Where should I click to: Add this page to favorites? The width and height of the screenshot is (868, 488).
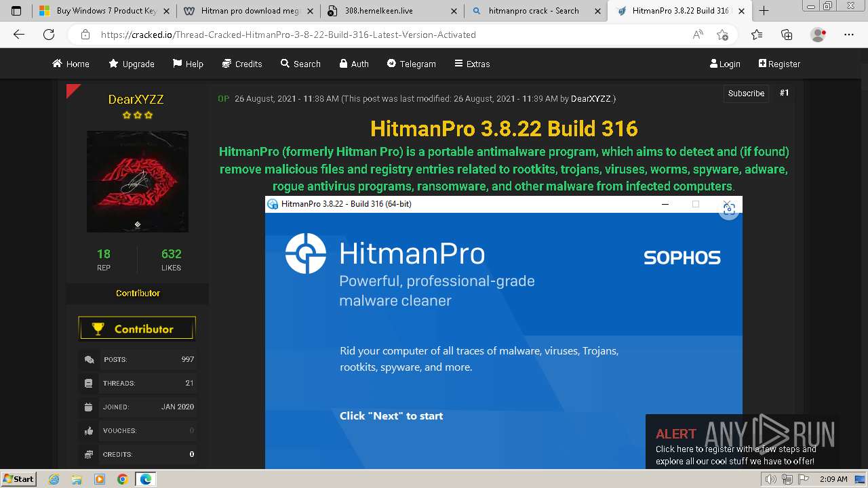point(723,35)
